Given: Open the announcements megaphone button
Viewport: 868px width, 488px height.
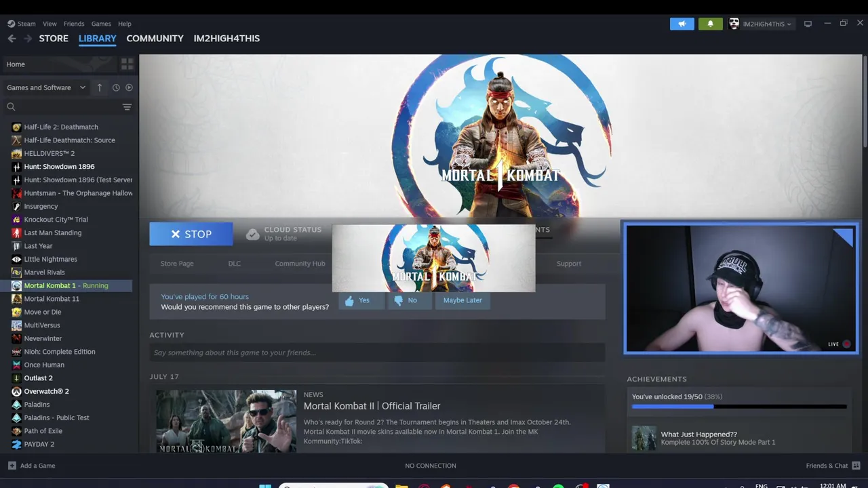Looking at the screenshot, I should click(x=682, y=24).
